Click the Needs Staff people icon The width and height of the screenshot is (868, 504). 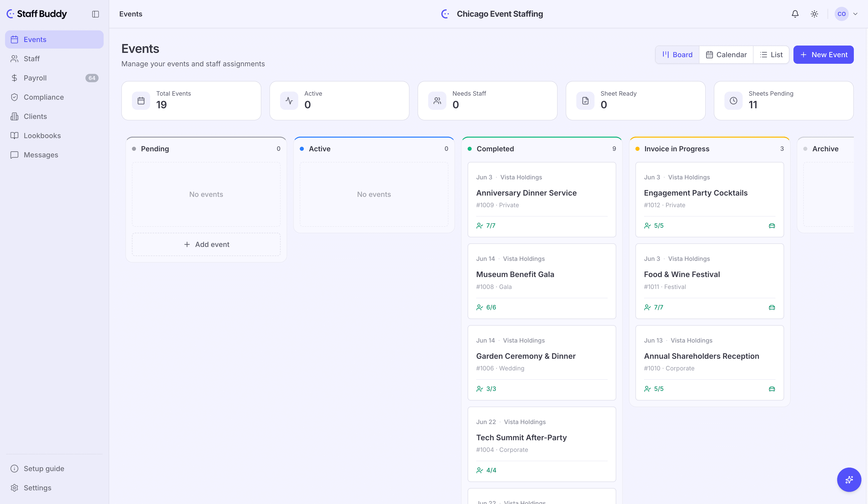[x=437, y=101]
